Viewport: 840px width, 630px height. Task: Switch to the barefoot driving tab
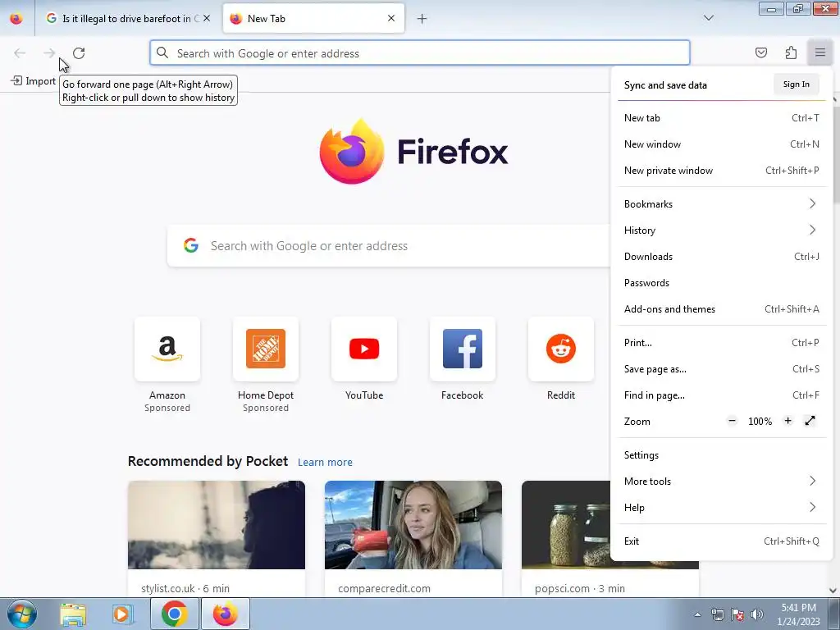(x=127, y=18)
